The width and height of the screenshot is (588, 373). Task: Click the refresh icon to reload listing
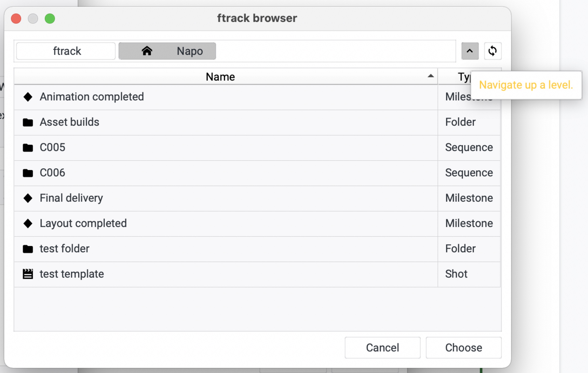pos(493,51)
